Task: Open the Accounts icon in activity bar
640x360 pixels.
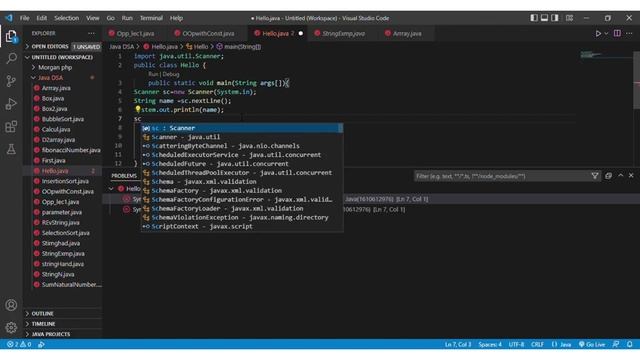Action: (11, 305)
